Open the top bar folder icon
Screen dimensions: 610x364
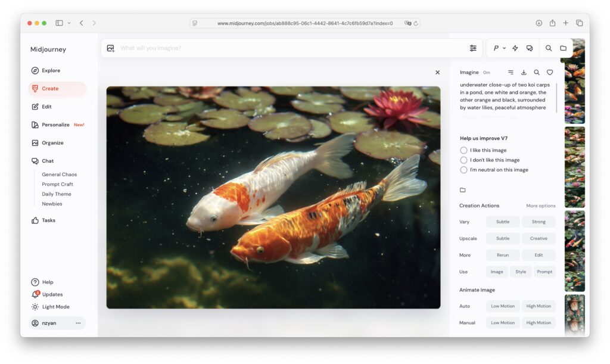pos(564,48)
